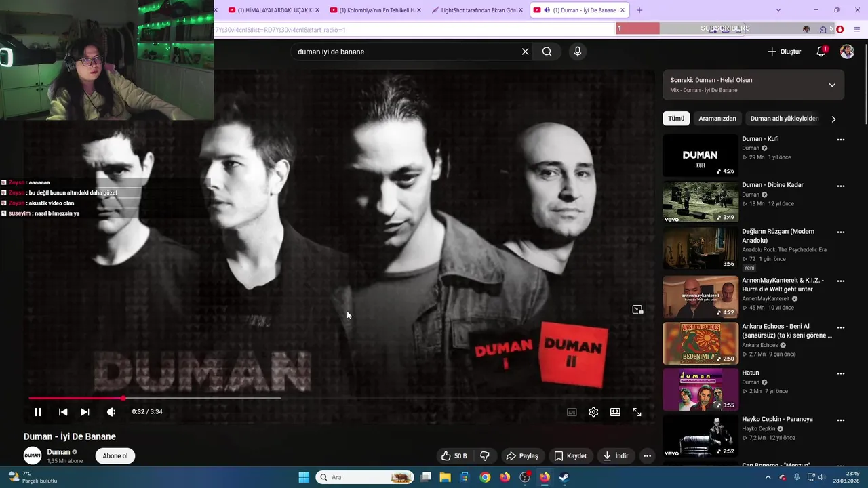Open the Duman - Kufi thumbnail

tap(700, 155)
